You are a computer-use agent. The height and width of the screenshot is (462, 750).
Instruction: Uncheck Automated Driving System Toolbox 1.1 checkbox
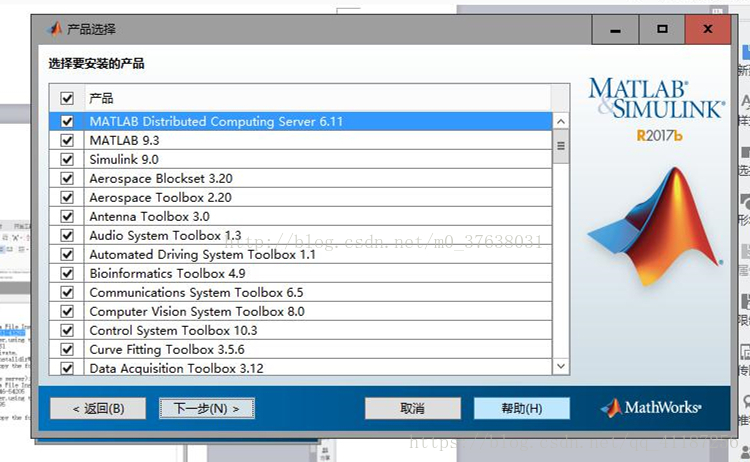(x=67, y=254)
